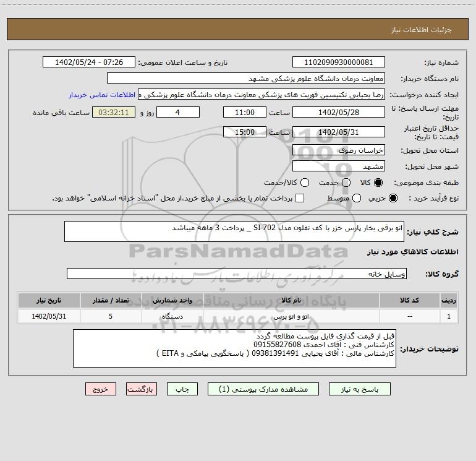Select the کالا radio button
This screenshot has height=461, width=476.
click(x=378, y=183)
